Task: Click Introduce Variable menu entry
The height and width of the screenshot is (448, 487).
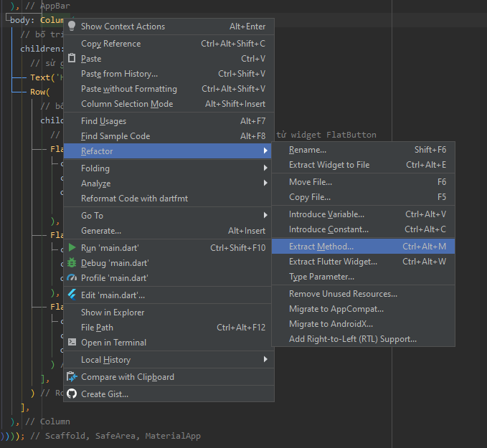Action: click(326, 214)
